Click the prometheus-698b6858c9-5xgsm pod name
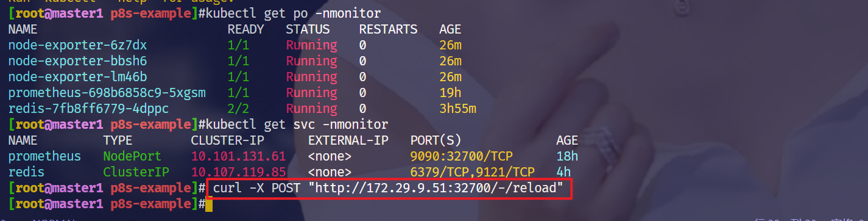Viewport: 868px width, 221px height. point(107,93)
